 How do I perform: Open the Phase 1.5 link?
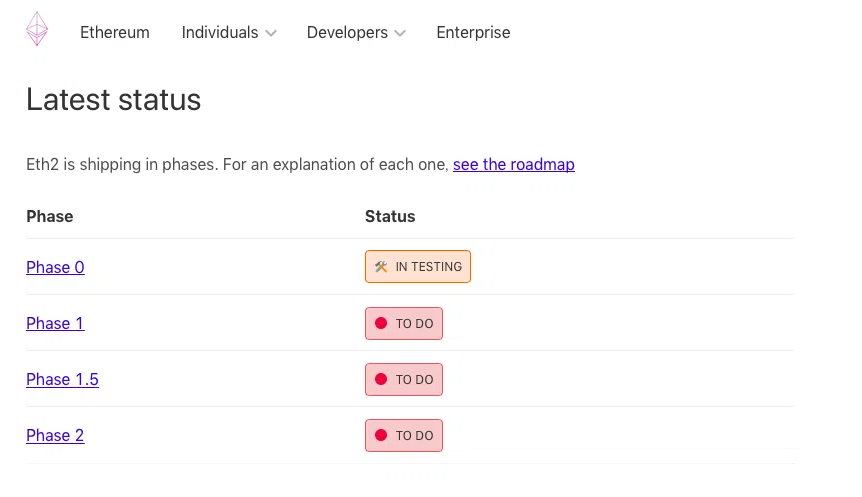(62, 379)
